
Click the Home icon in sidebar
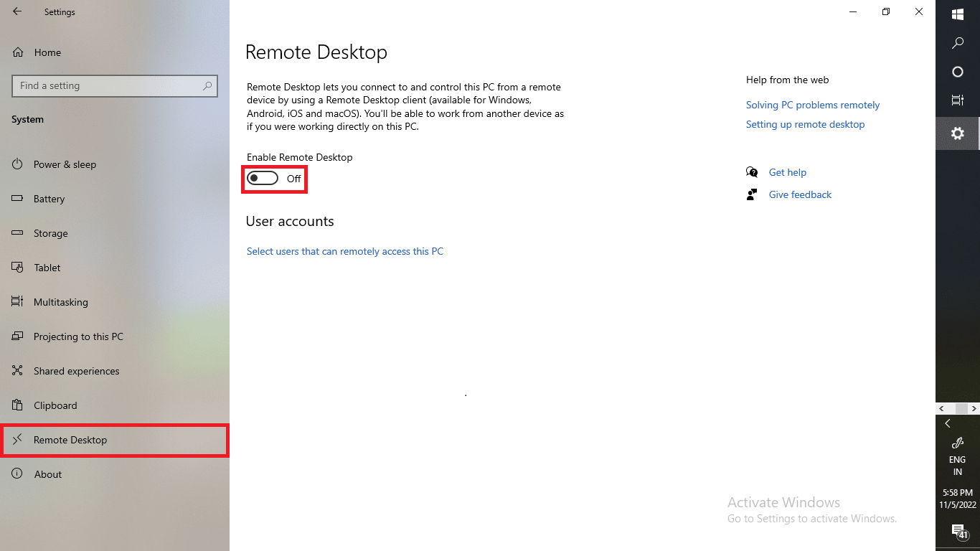[16, 52]
